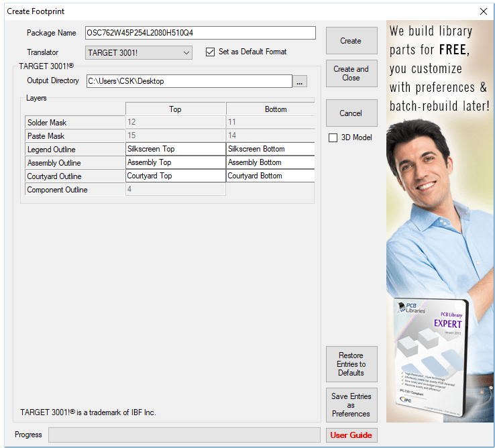The width and height of the screenshot is (495, 448).
Task: Click Paste Mask top value 15
Action: tap(176, 135)
